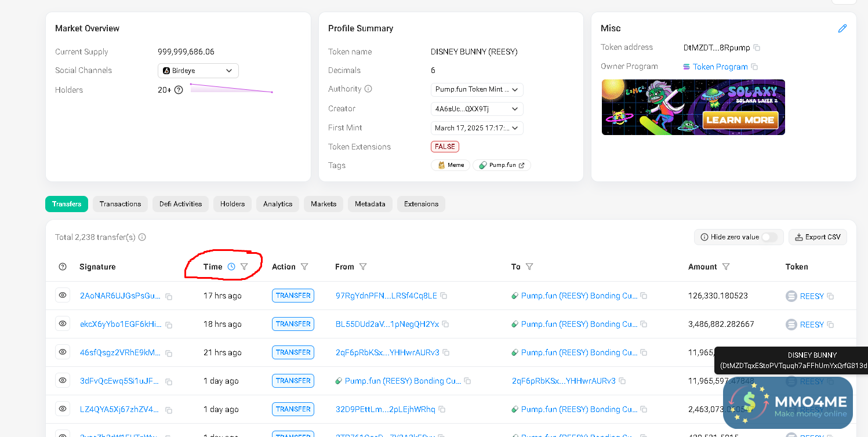
Task: Copy the token address DtMZDT...8Rpump
Action: [757, 48]
